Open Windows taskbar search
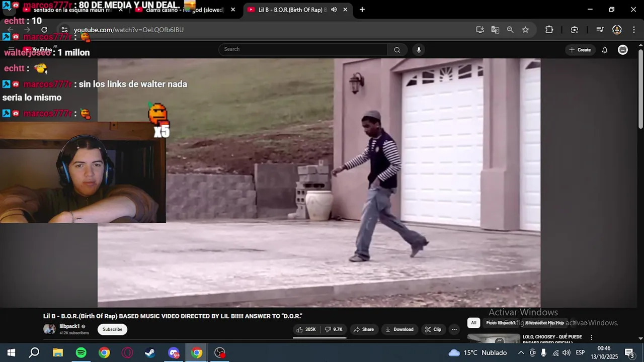 click(34, 352)
